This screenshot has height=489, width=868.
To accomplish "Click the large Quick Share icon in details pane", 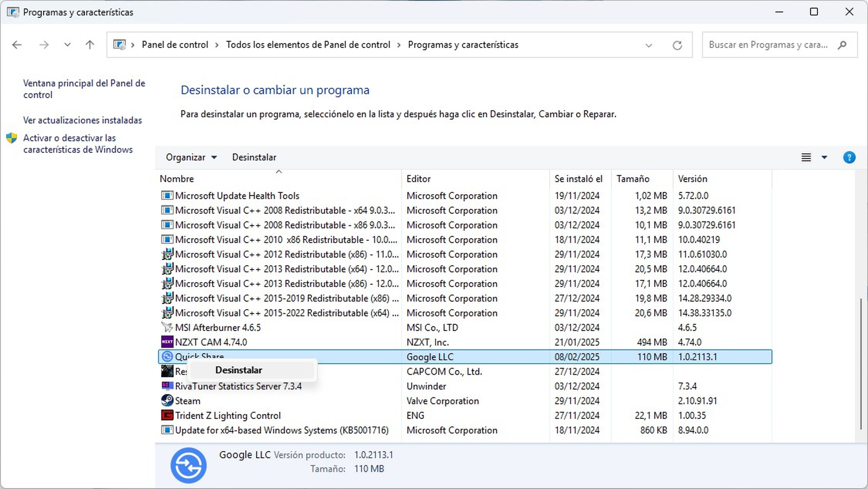I will click(188, 465).
